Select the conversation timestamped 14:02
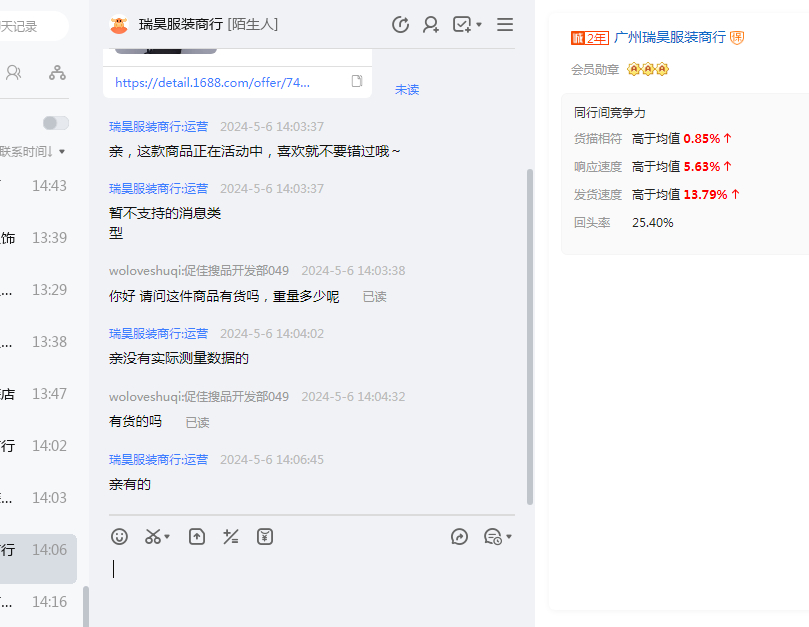 [x=40, y=446]
